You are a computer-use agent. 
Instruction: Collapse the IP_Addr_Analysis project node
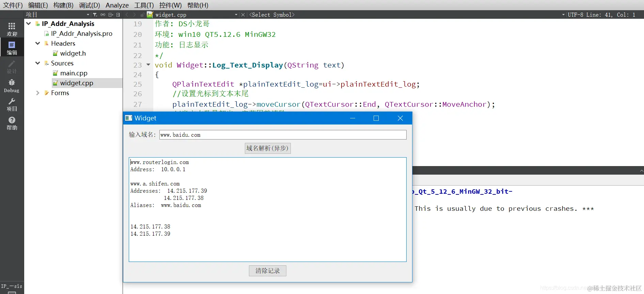[29, 24]
